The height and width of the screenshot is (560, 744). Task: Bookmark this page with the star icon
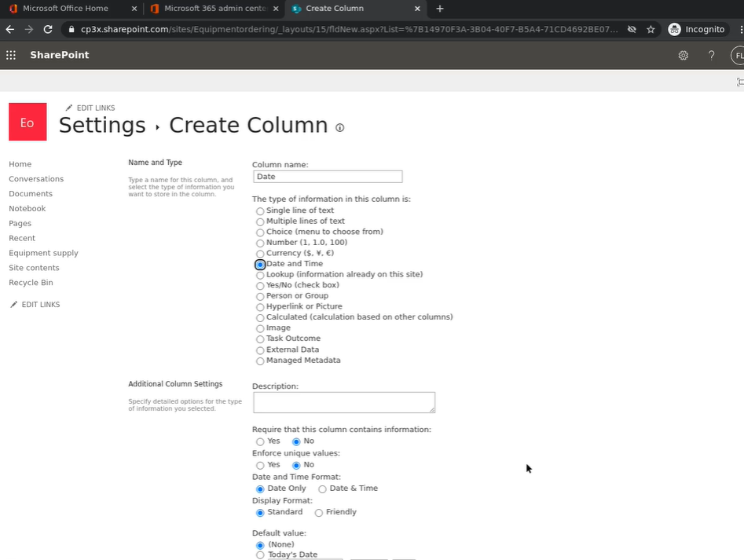651,29
